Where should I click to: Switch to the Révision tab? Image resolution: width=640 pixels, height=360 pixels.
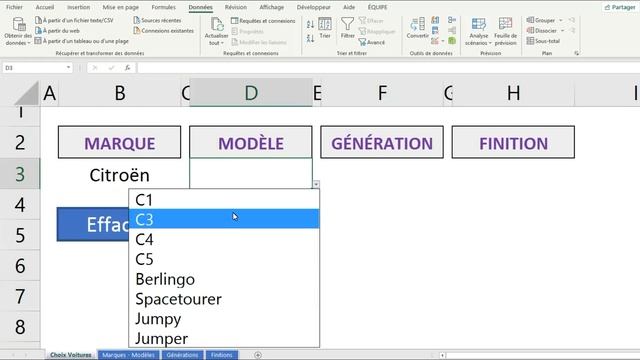pos(236,7)
